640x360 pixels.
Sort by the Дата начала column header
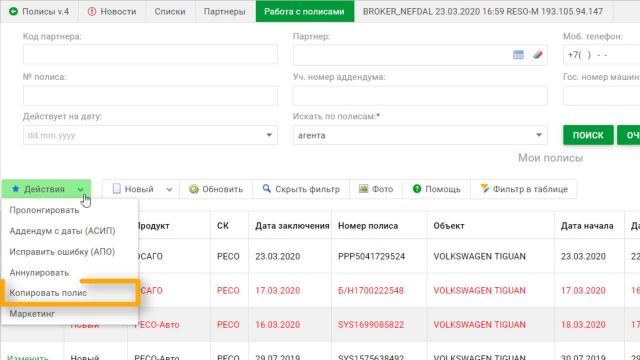(587, 226)
